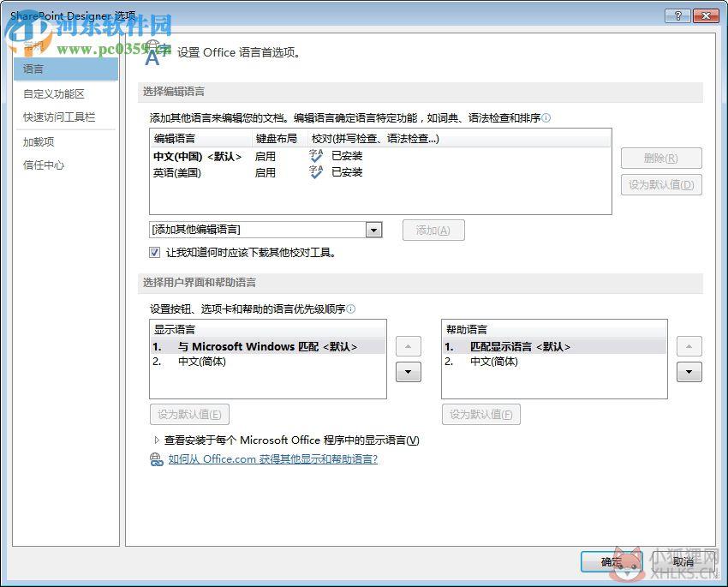
Task: Click the 删除(R) button
Action: pos(661,159)
